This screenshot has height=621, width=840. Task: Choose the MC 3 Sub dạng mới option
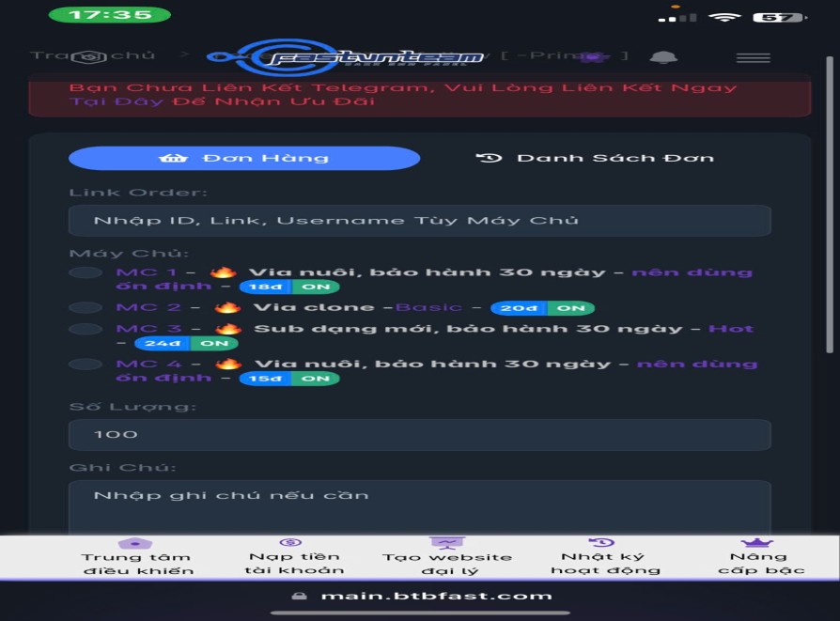(86, 329)
